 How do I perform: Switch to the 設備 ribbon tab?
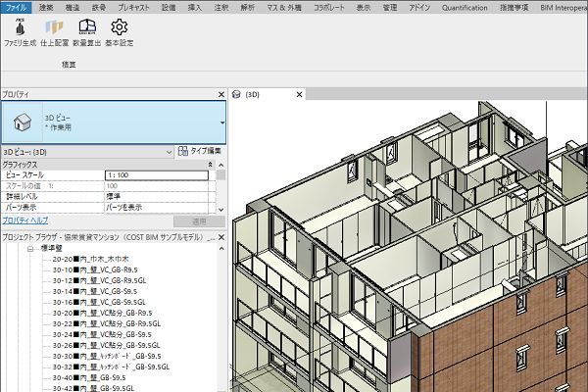click(x=169, y=8)
